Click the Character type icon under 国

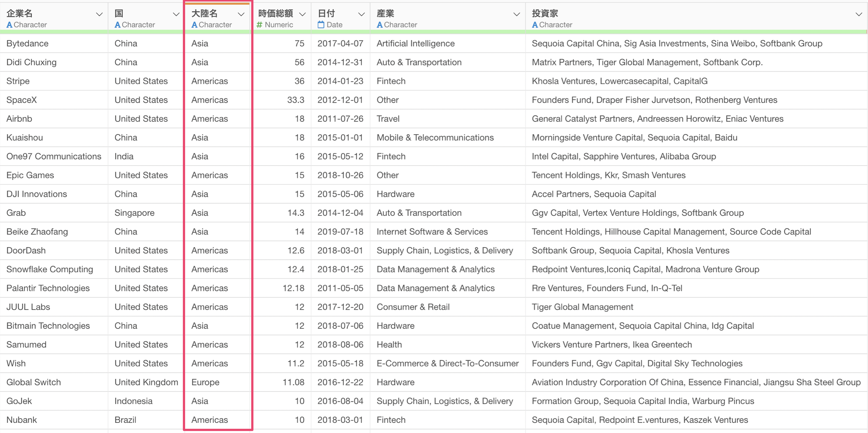coord(118,25)
